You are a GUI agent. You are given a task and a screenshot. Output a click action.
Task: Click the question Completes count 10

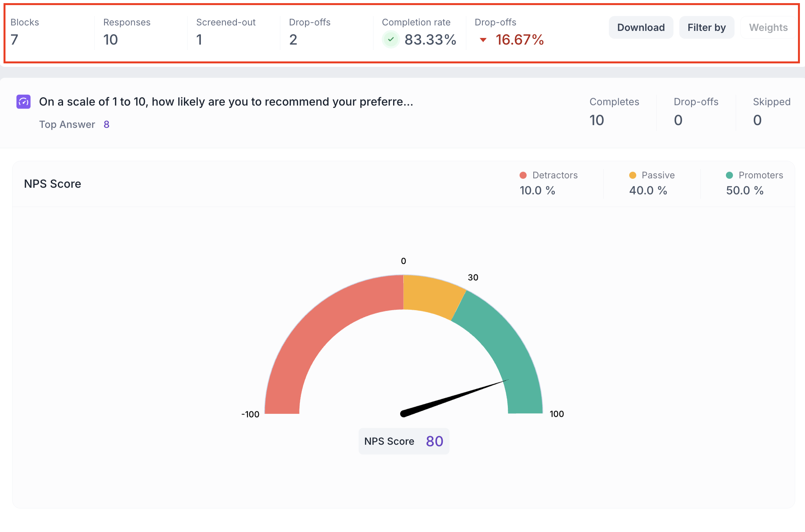(x=597, y=120)
